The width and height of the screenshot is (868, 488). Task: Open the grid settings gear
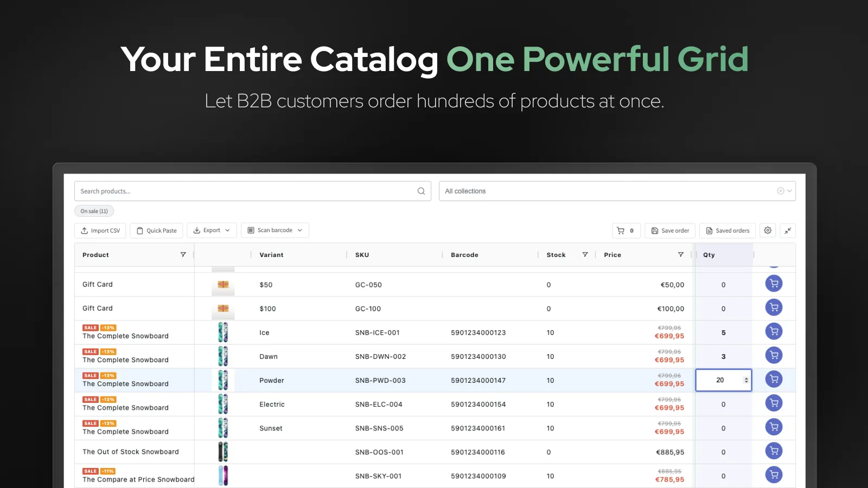[x=768, y=230]
